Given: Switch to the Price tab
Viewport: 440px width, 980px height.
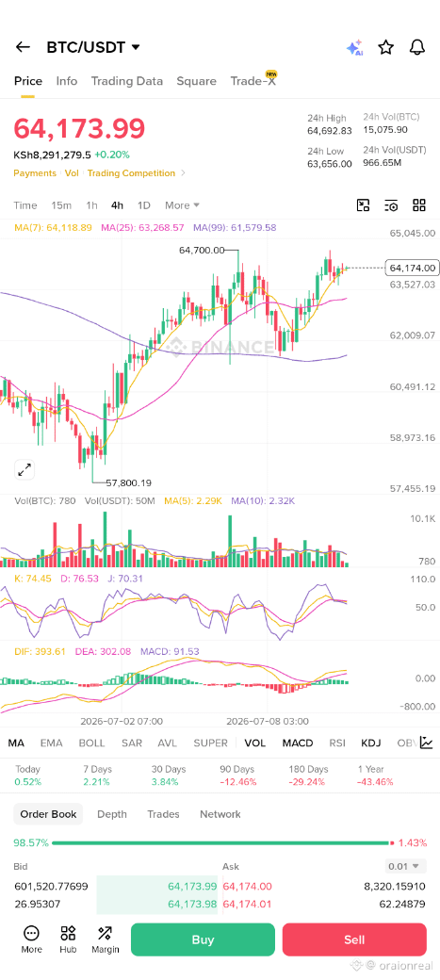Looking at the screenshot, I should (x=28, y=81).
